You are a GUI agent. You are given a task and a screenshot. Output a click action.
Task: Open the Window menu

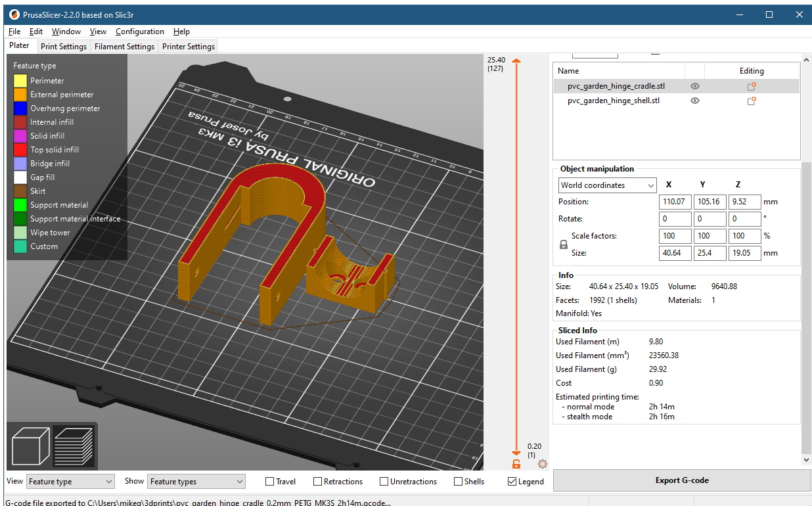click(x=66, y=32)
